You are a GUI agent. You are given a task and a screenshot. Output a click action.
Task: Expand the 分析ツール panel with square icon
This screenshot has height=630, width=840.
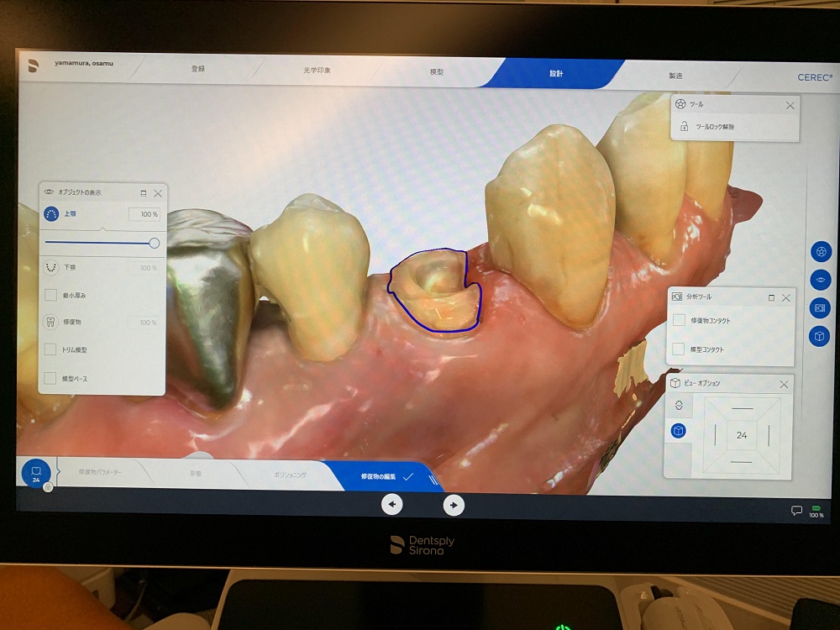pos(771,297)
